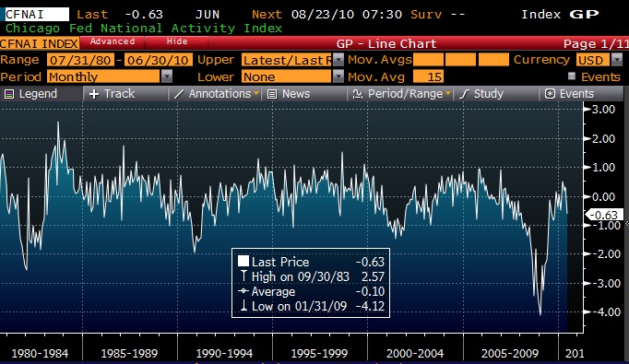Click the start date field 07/31/80
Viewport: 629px width, 364px height.
coord(80,60)
